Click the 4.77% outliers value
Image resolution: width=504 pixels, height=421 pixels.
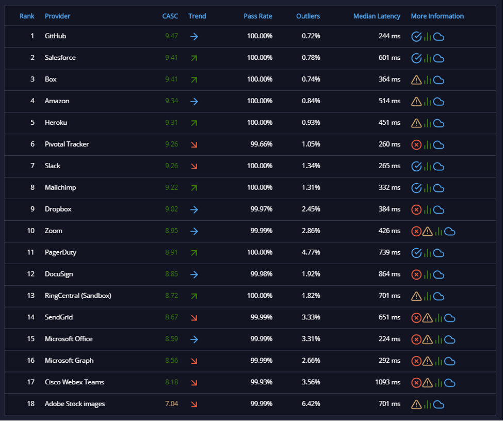point(311,252)
